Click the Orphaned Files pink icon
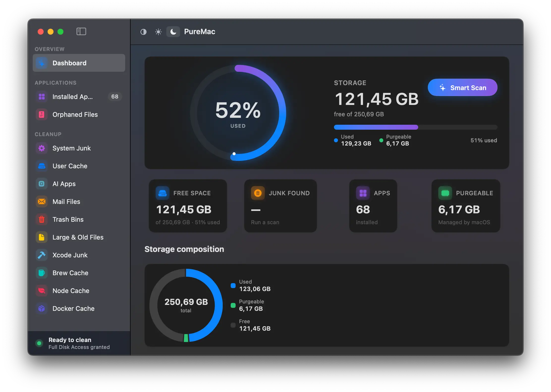 pyautogui.click(x=42, y=114)
